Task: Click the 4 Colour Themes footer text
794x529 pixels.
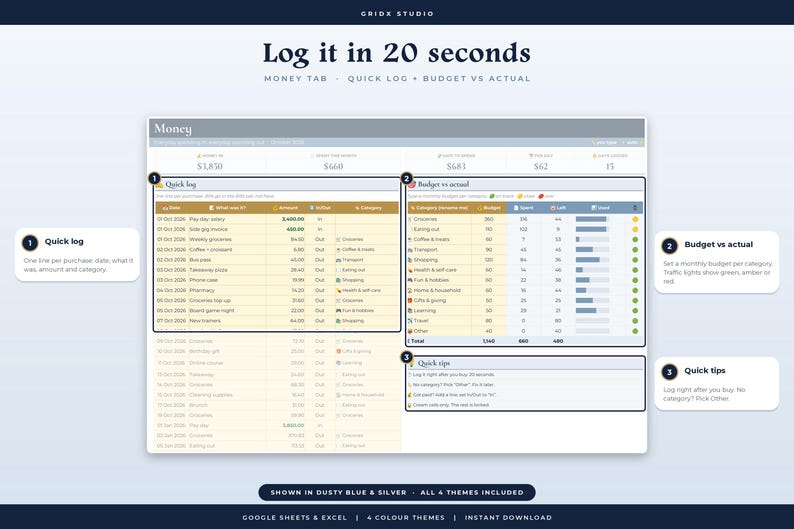Action: 406,518
